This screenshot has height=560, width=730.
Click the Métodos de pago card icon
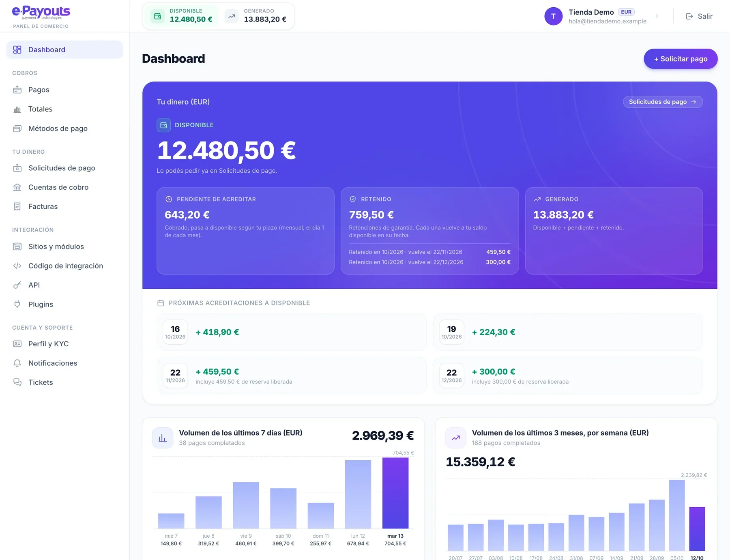click(17, 129)
